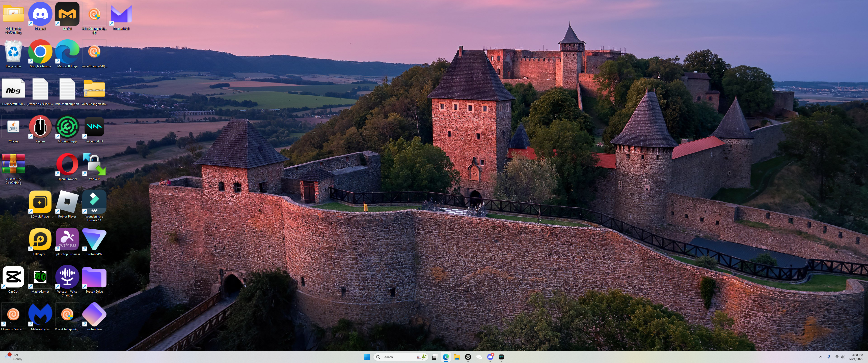Open Task View from the taskbar
This screenshot has width=868, height=363.
434,357
